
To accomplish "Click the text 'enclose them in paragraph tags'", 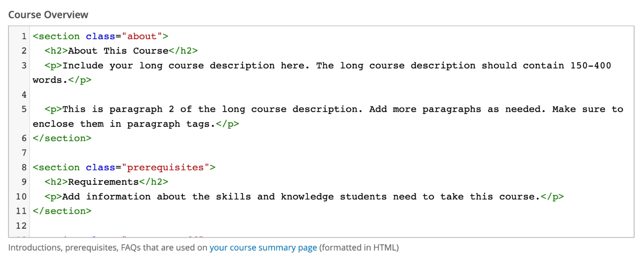I will point(124,124).
